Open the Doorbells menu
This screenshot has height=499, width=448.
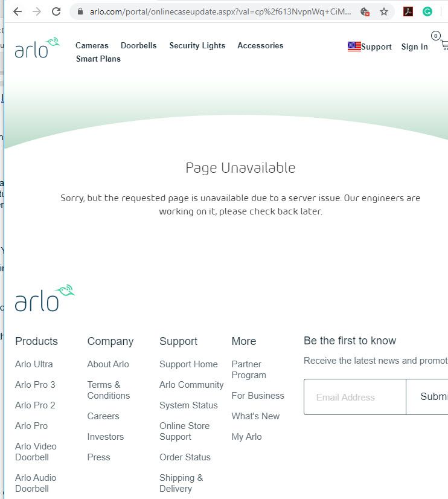[139, 45]
